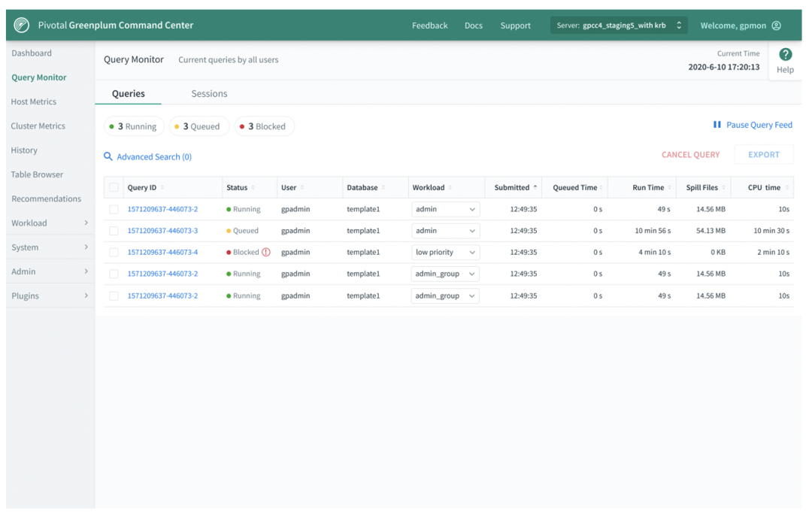
Task: Expand the Plugins sidebar menu
Action: pyautogui.click(x=50, y=295)
